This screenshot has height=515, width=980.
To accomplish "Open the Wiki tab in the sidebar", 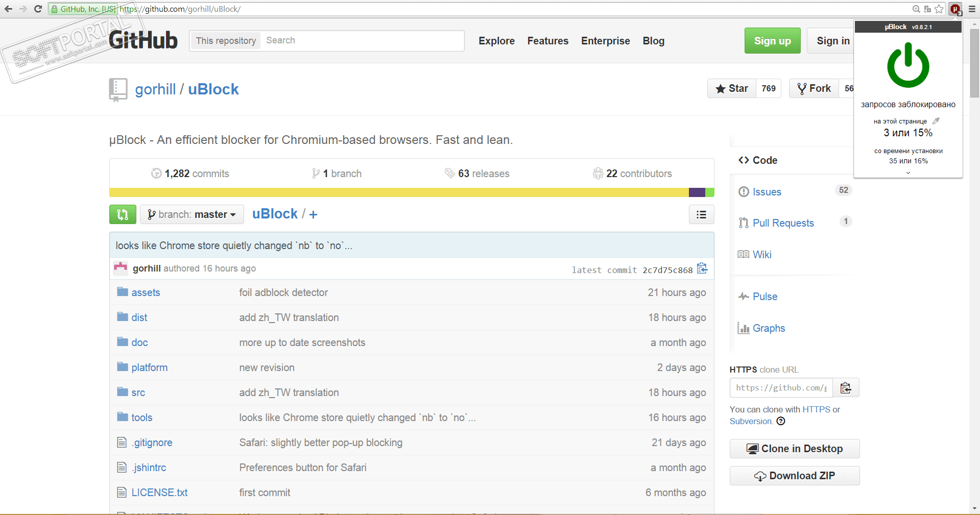I will [755, 255].
